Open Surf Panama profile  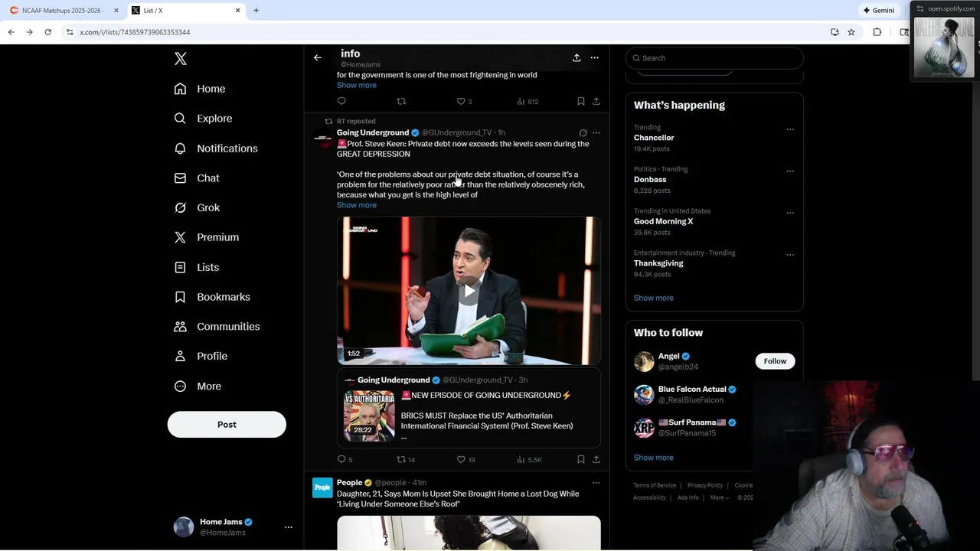(x=692, y=422)
